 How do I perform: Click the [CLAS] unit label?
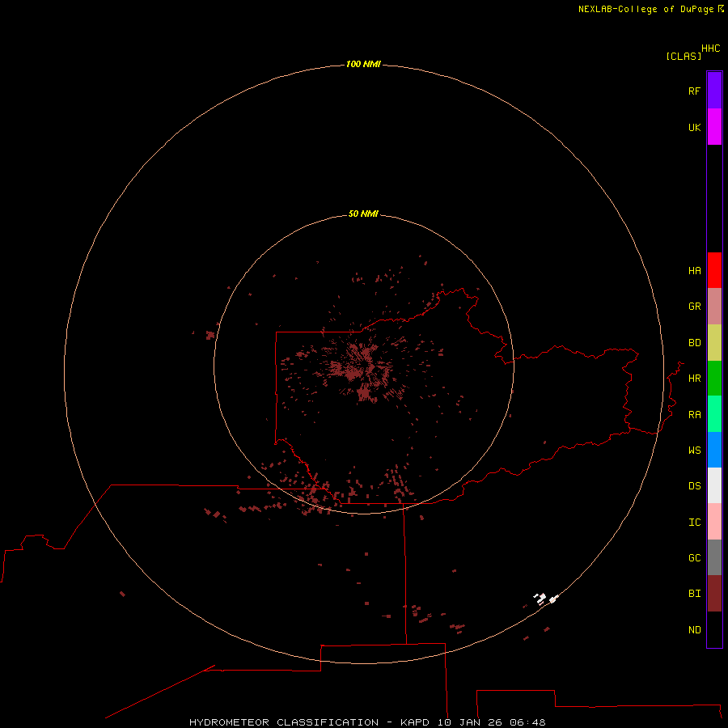click(684, 56)
